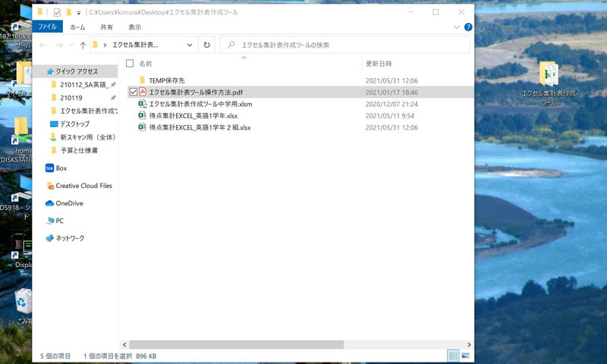Open the ファイル menu

tap(48, 27)
